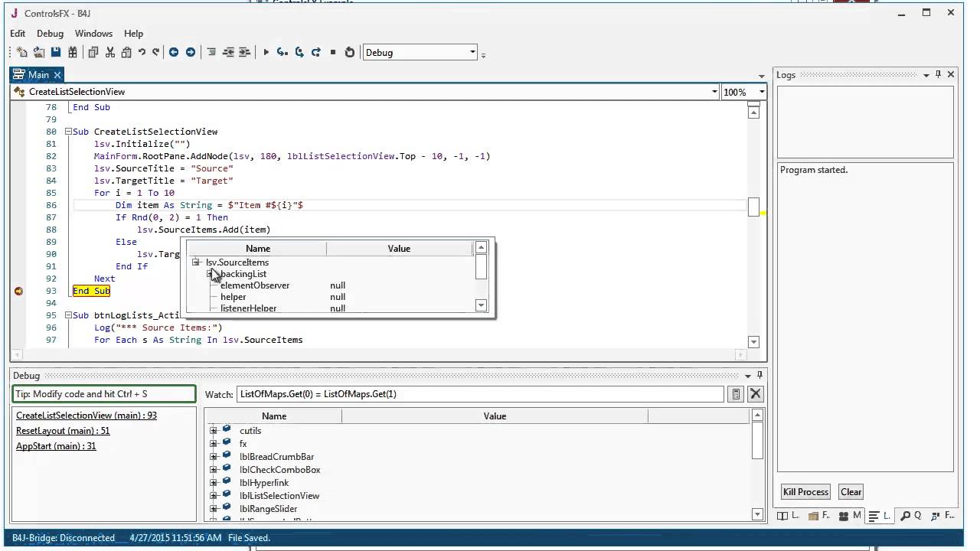Open the Logs panel options dropdown
The width and height of the screenshot is (980, 551).
tap(926, 74)
